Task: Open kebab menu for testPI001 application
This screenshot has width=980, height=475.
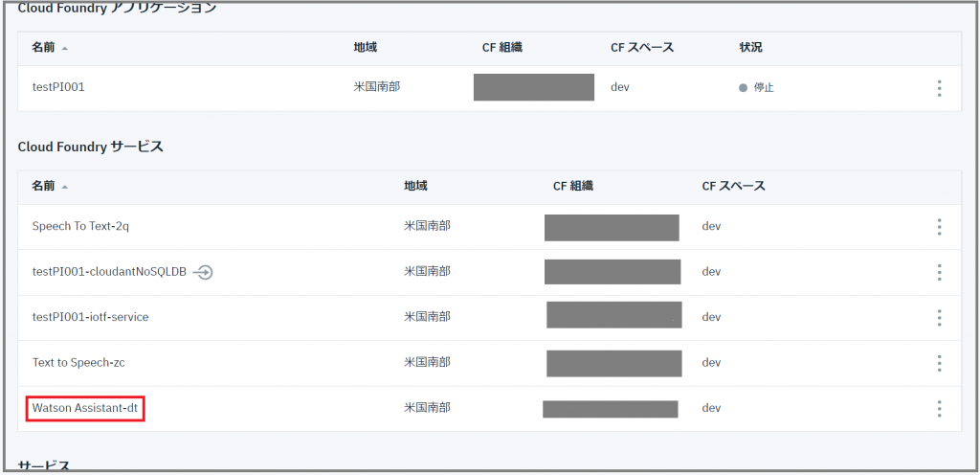Action: point(939,88)
